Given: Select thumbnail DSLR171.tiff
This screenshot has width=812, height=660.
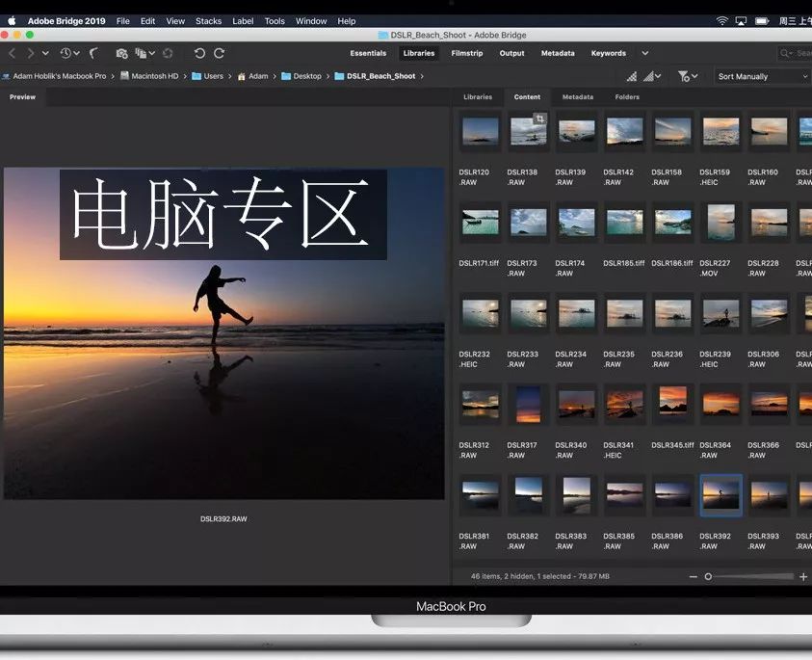Looking at the screenshot, I should click(x=481, y=223).
